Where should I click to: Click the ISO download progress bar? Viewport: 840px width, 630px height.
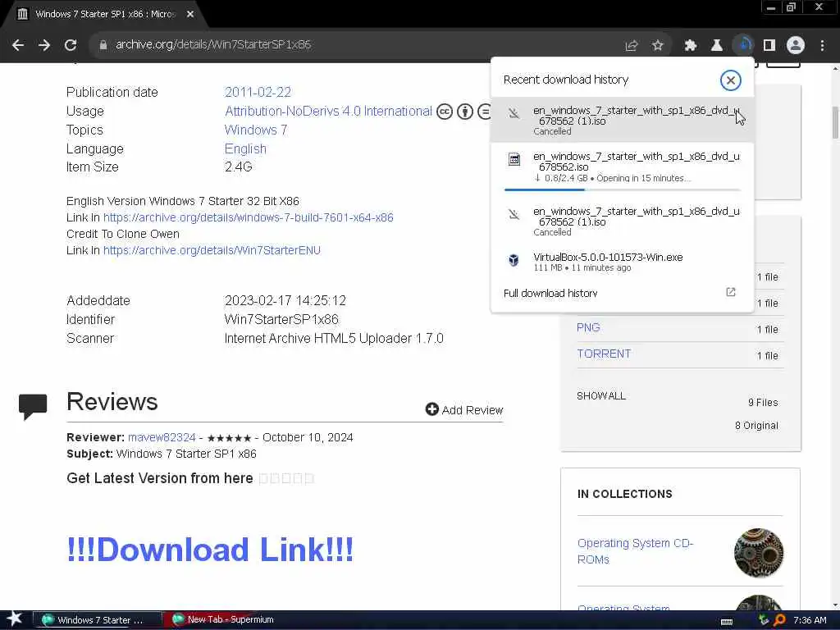coord(622,189)
